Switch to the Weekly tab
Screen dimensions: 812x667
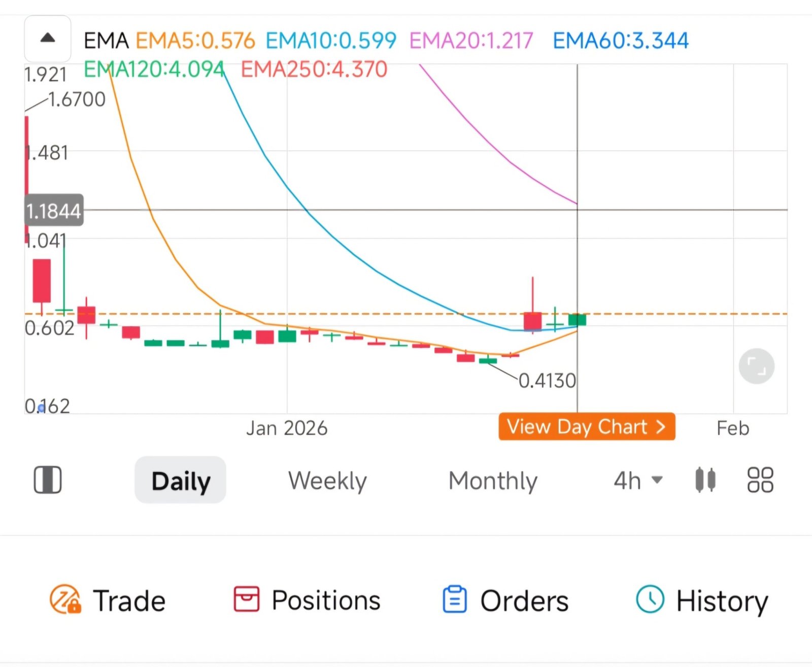tap(327, 480)
